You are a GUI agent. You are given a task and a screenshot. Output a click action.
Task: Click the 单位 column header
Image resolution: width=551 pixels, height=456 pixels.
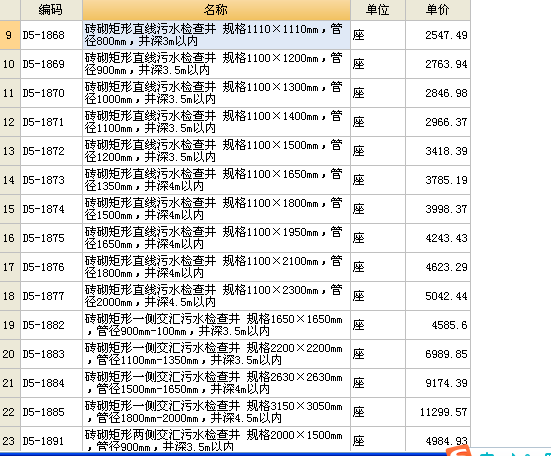point(378,10)
